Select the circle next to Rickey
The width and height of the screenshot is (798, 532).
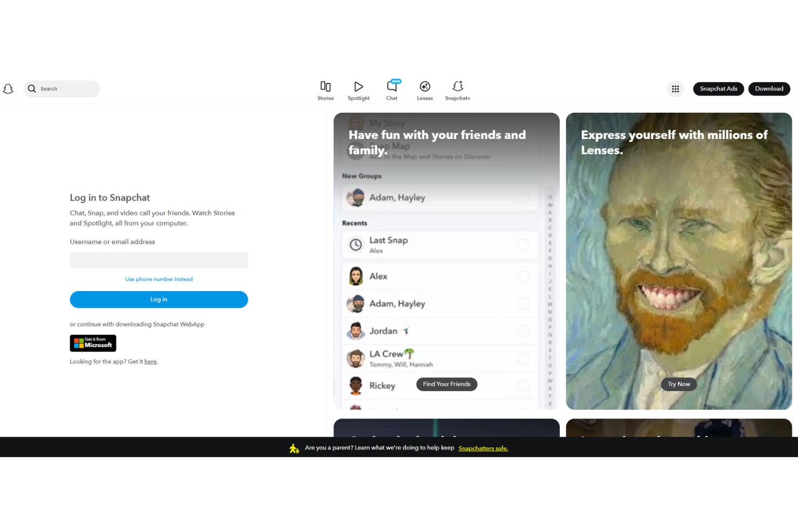523,385
